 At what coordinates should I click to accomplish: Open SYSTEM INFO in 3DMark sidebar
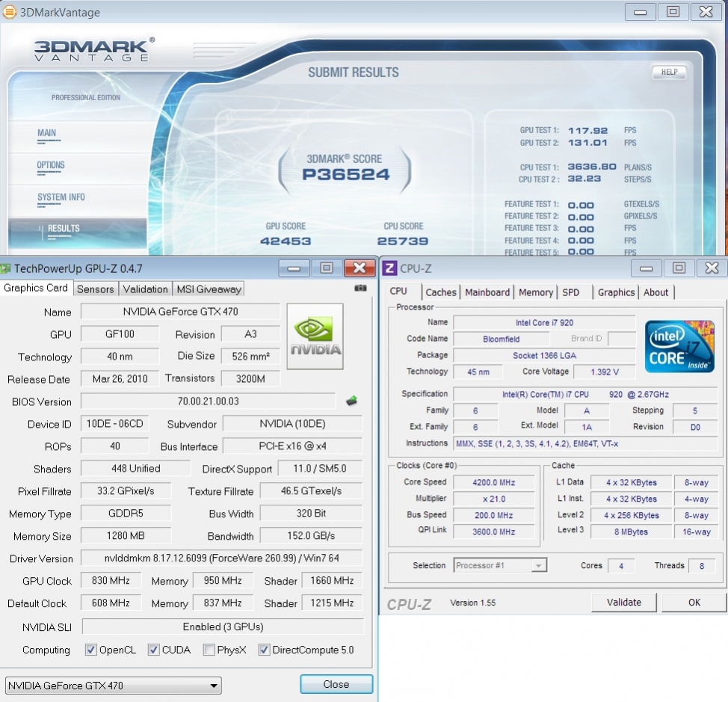pyautogui.click(x=61, y=197)
